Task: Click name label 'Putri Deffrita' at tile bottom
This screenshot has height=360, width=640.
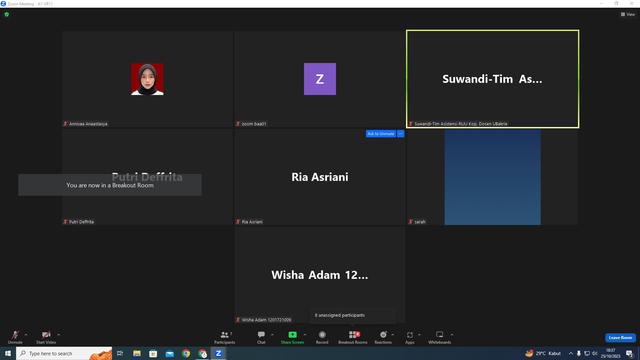Action: (81, 222)
